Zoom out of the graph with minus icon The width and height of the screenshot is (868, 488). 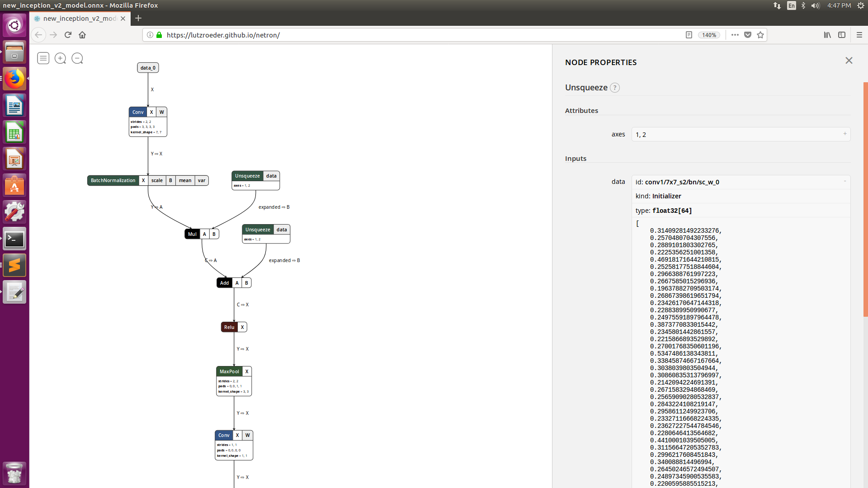point(77,58)
